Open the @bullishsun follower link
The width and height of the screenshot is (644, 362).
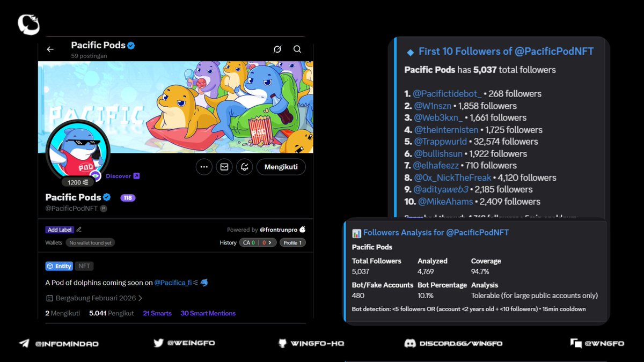438,153
